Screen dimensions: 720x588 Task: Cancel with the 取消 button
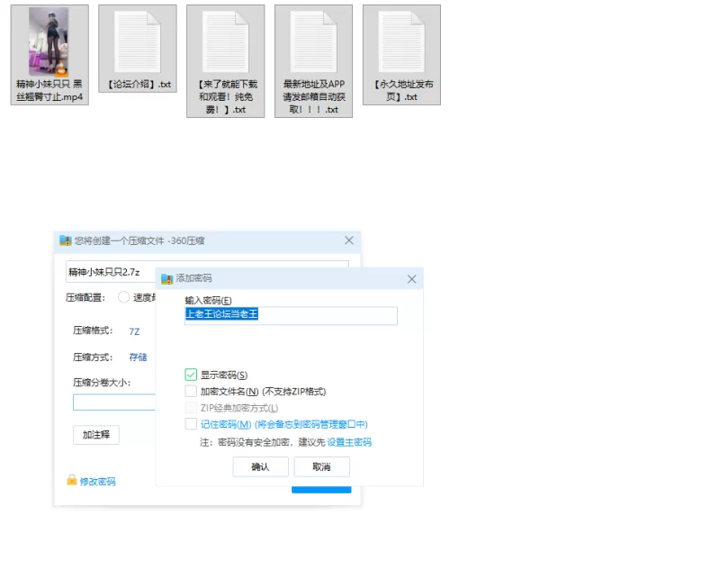tap(321, 466)
